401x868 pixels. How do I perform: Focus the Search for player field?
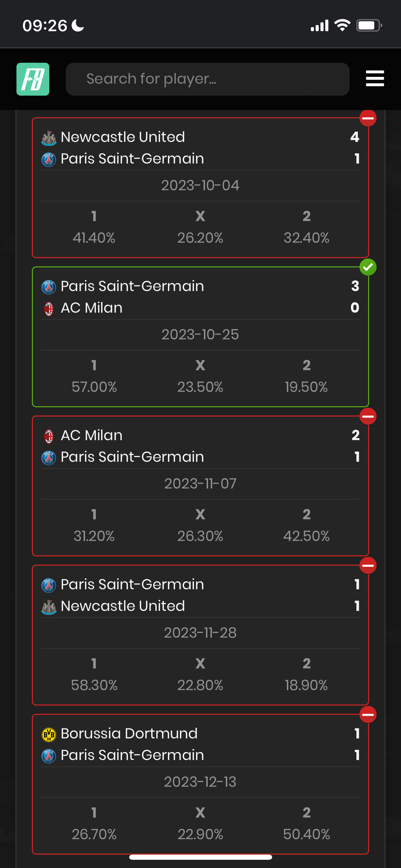coord(207,79)
